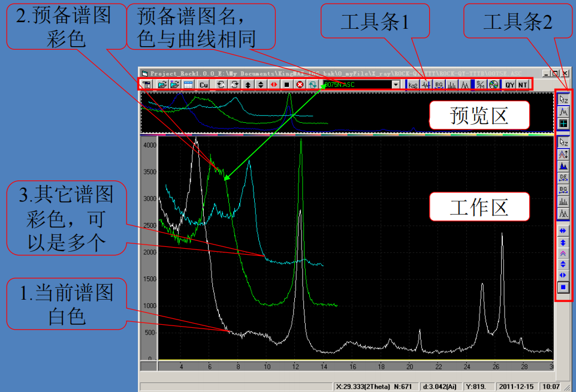This screenshot has width=576, height=392.
Task: Click the globe icon in top toolbar
Action: point(493,85)
